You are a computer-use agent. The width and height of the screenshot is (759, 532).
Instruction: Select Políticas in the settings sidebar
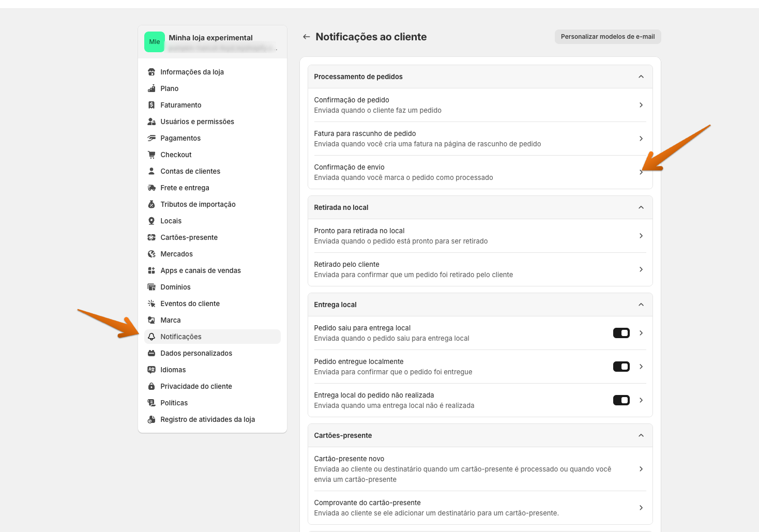174,403
